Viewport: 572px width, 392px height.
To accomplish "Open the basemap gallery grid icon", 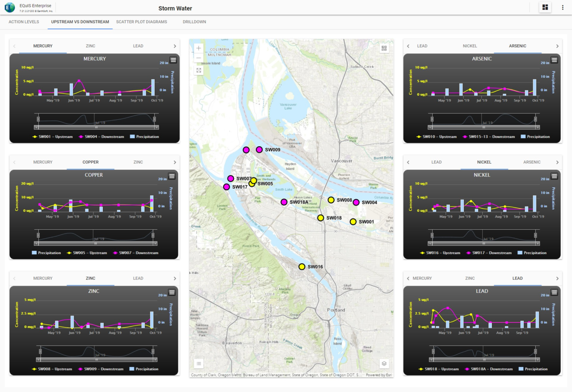I will tap(384, 48).
